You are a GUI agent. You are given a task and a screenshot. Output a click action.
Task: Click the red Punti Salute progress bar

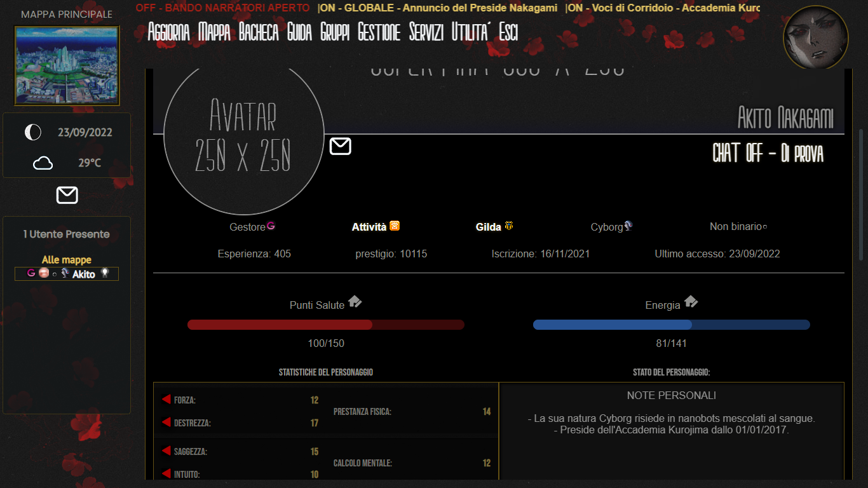click(x=325, y=325)
